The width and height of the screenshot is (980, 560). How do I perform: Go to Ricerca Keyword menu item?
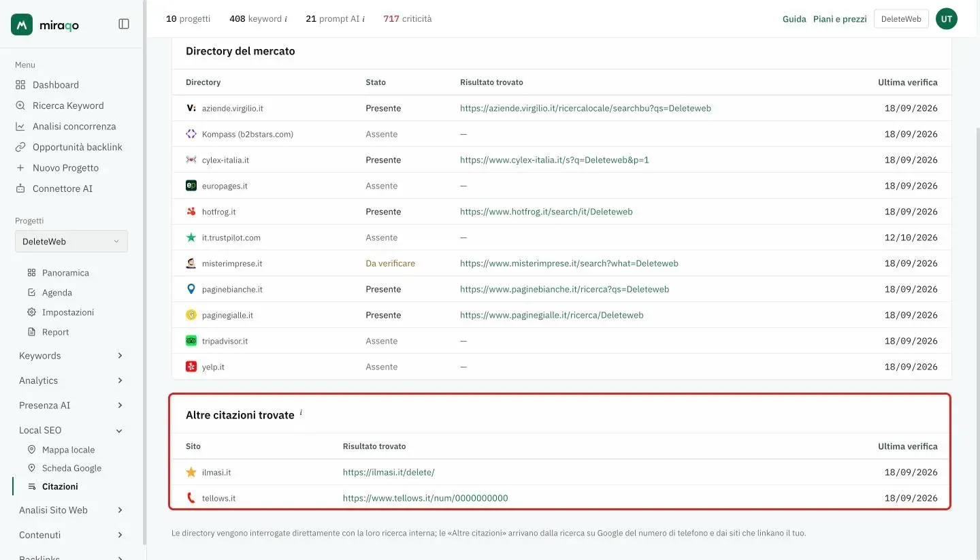68,105
